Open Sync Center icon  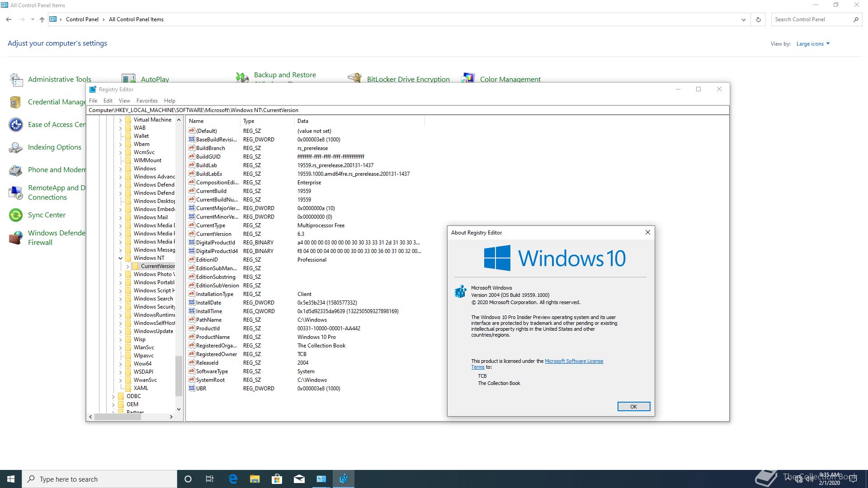16,215
